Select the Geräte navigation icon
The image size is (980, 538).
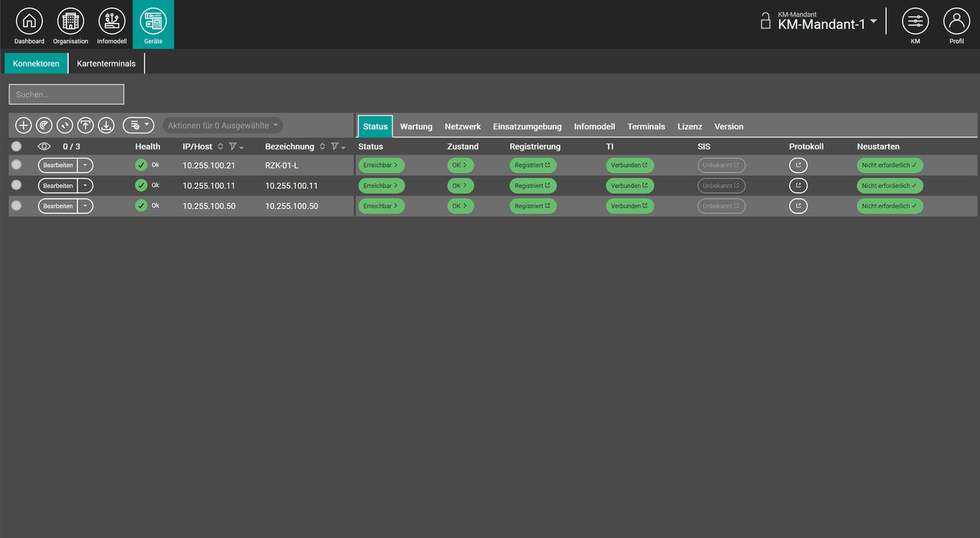click(x=153, y=22)
